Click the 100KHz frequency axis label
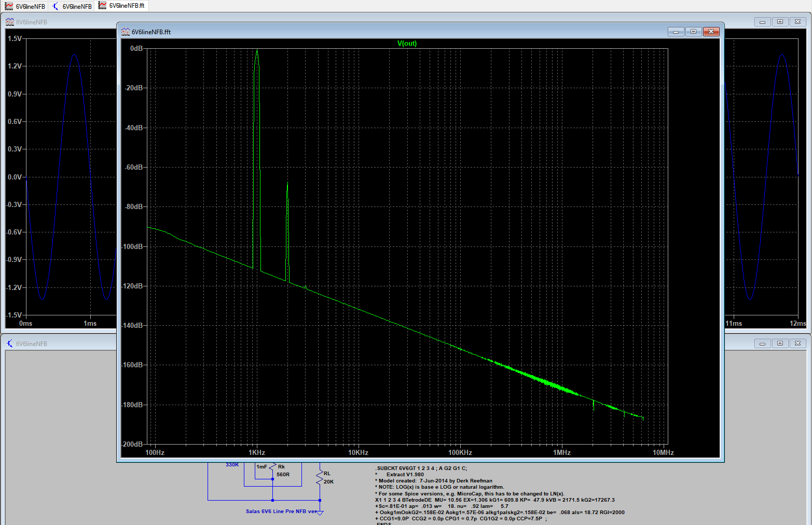Screen dimensions: 812x525 460,452
